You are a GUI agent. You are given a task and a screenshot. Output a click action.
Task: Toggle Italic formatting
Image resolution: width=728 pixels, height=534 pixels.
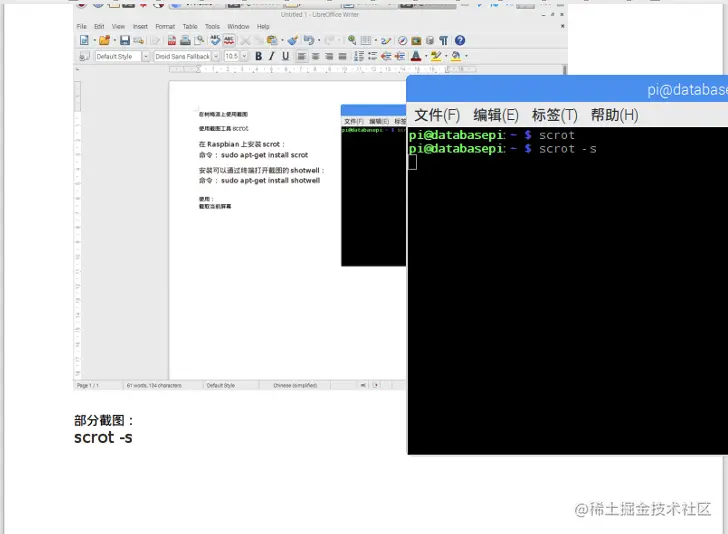[x=272, y=56]
